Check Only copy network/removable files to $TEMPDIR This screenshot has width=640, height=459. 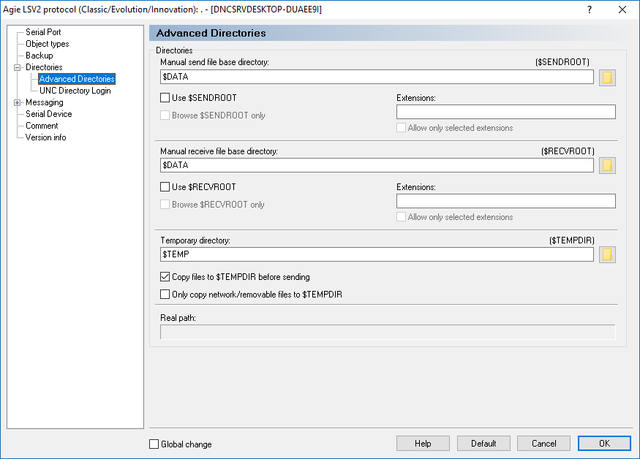point(165,294)
